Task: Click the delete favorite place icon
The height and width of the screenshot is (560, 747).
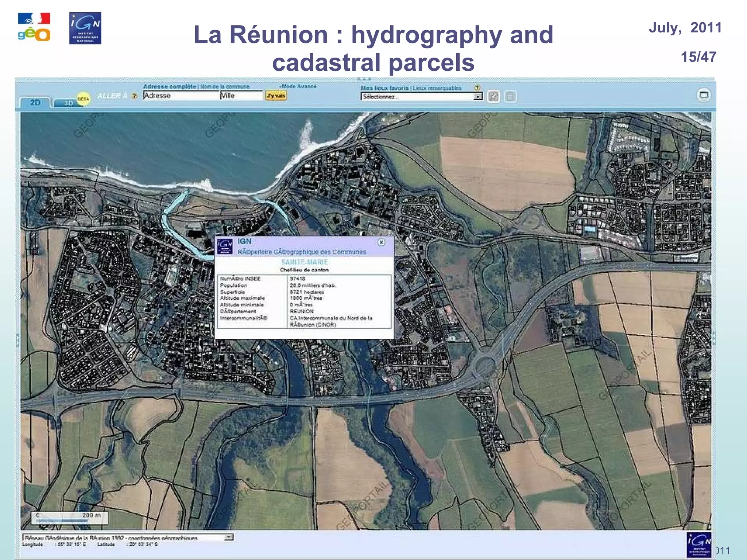Action: 510,96
